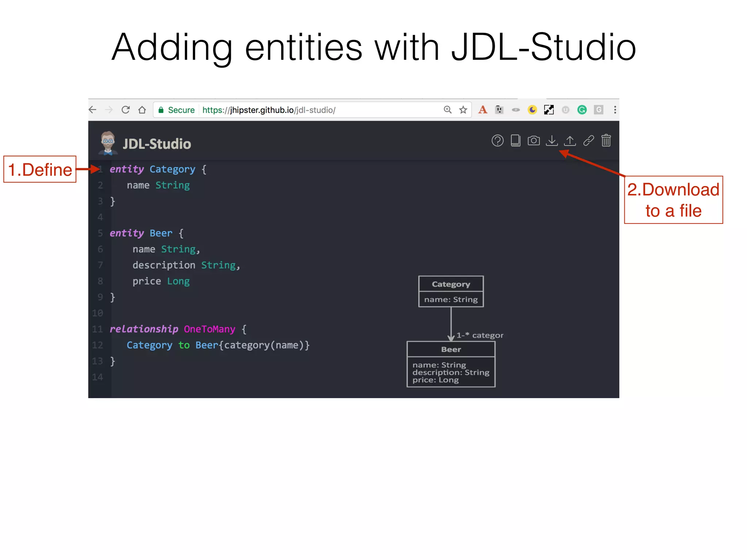The height and width of the screenshot is (560, 747).
Task: Click the red letter A extension icon
Action: (x=483, y=110)
